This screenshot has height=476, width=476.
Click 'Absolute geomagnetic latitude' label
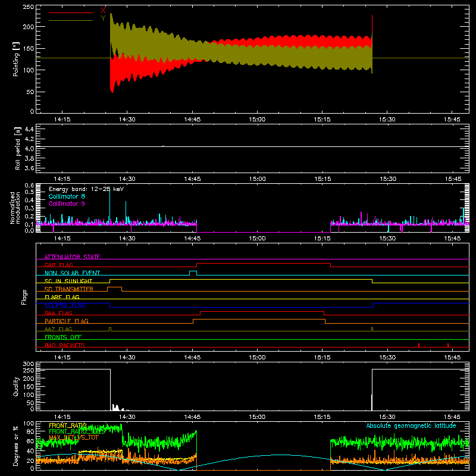click(411, 425)
